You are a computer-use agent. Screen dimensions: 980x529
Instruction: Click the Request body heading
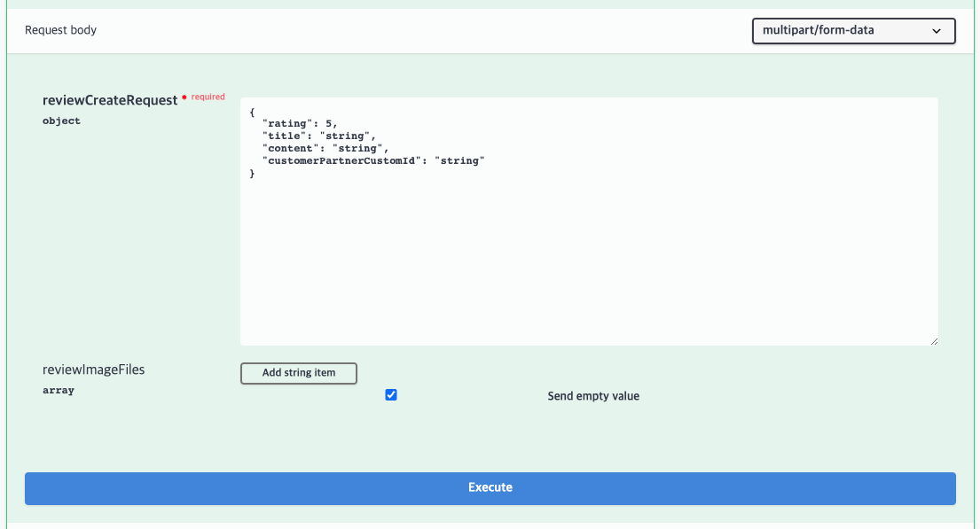60,30
